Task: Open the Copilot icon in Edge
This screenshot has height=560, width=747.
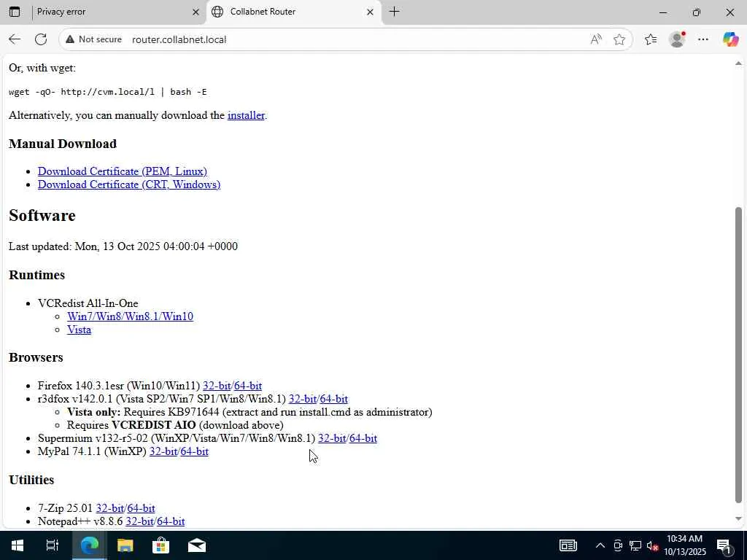Action: (730, 39)
